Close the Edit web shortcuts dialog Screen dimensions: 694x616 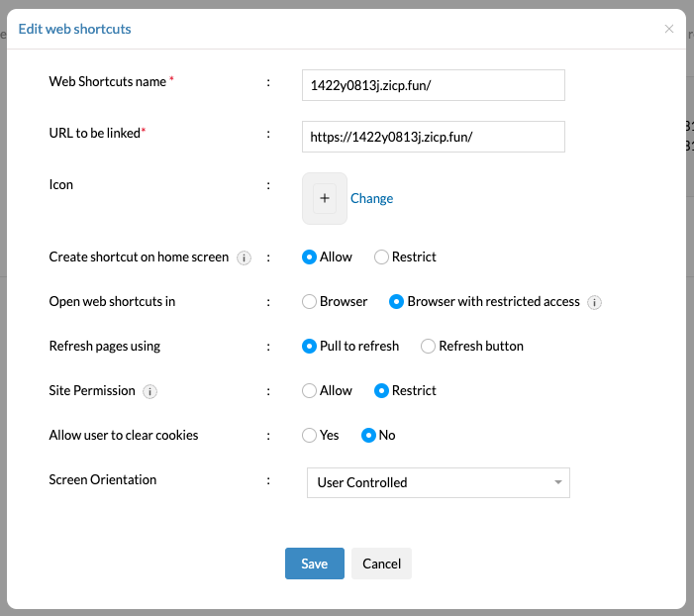point(669,29)
